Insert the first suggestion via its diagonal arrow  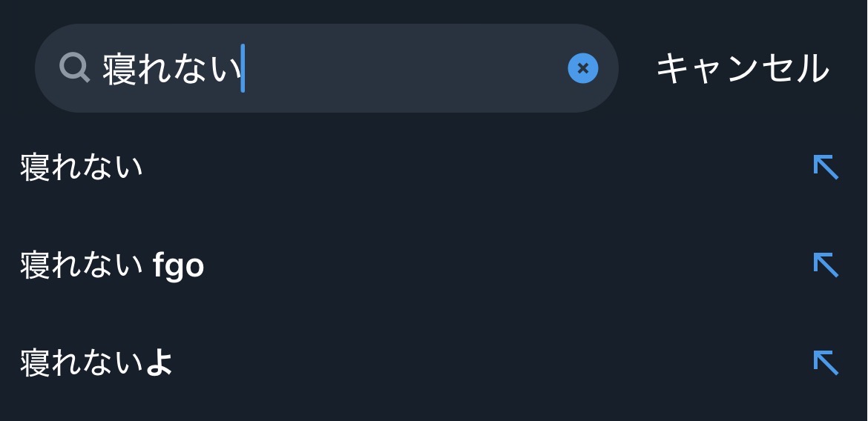tap(826, 167)
